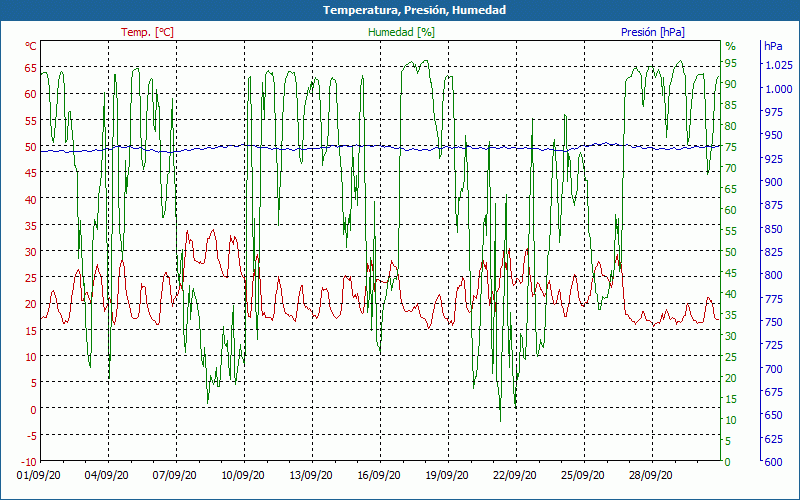This screenshot has height=500, width=800.
Task: Click the red '-10' temperature axis value
Action: (x=29, y=462)
